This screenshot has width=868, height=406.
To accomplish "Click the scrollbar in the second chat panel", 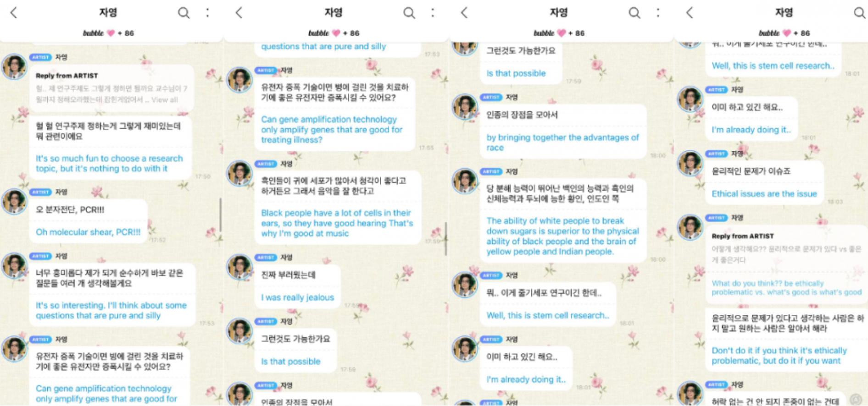I will 445,238.
